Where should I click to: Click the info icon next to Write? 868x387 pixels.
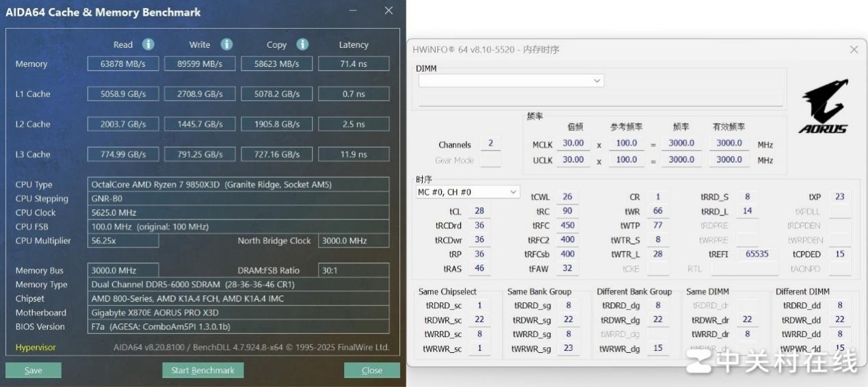pyautogui.click(x=226, y=44)
